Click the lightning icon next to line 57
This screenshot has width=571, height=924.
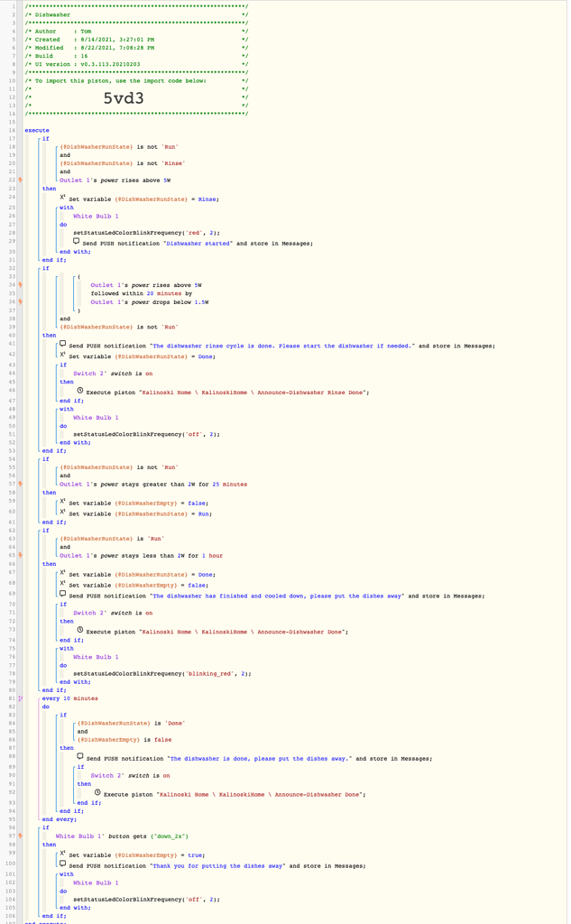pyautogui.click(x=20, y=484)
